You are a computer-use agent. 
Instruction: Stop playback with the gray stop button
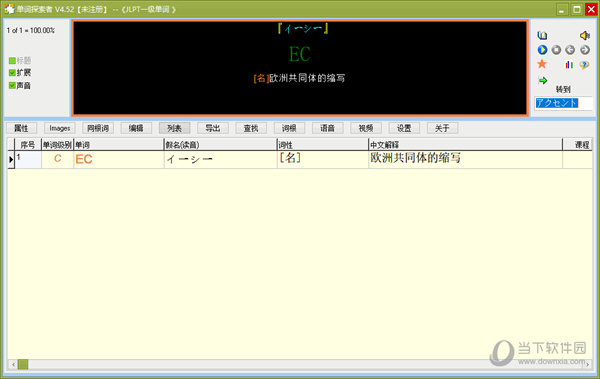(x=556, y=50)
